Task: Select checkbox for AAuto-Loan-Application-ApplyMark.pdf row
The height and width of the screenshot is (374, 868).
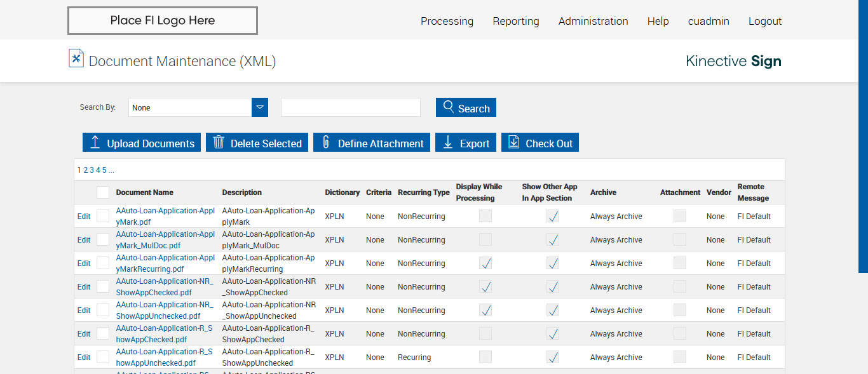Action: [x=103, y=217]
